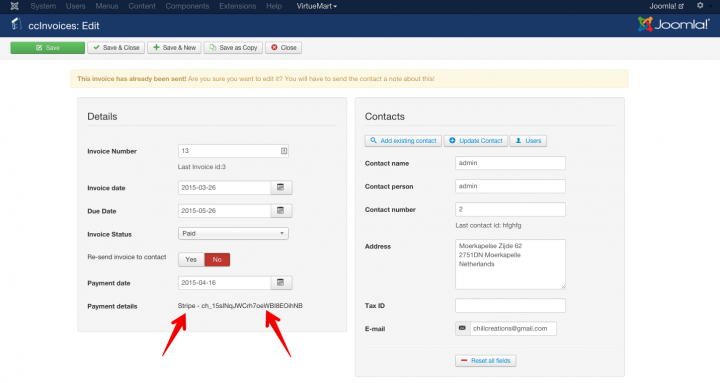Screen dimensions: 720x383
Task: Open calendar picker for Payment date
Action: [281, 283]
